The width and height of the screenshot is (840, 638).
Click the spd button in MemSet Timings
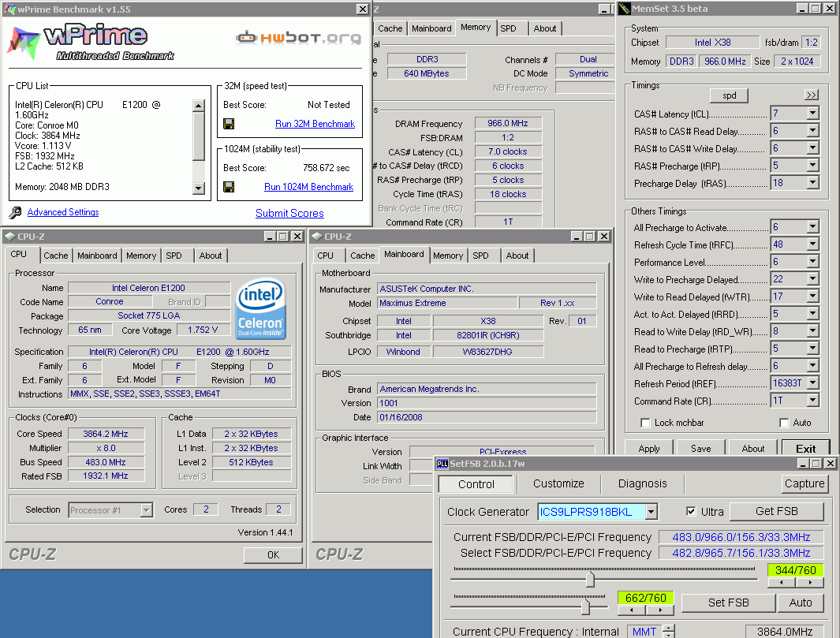tap(729, 95)
